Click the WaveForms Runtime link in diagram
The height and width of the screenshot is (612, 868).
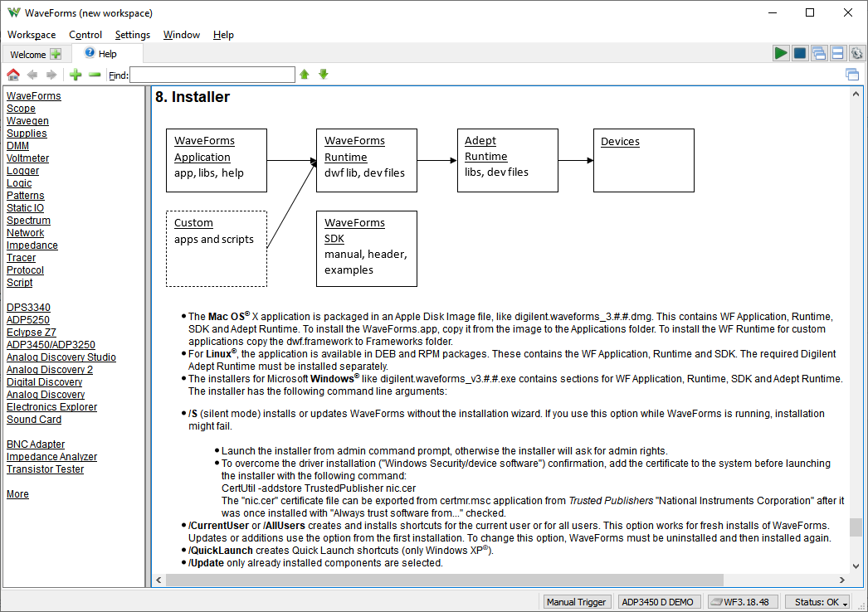pyautogui.click(x=354, y=148)
